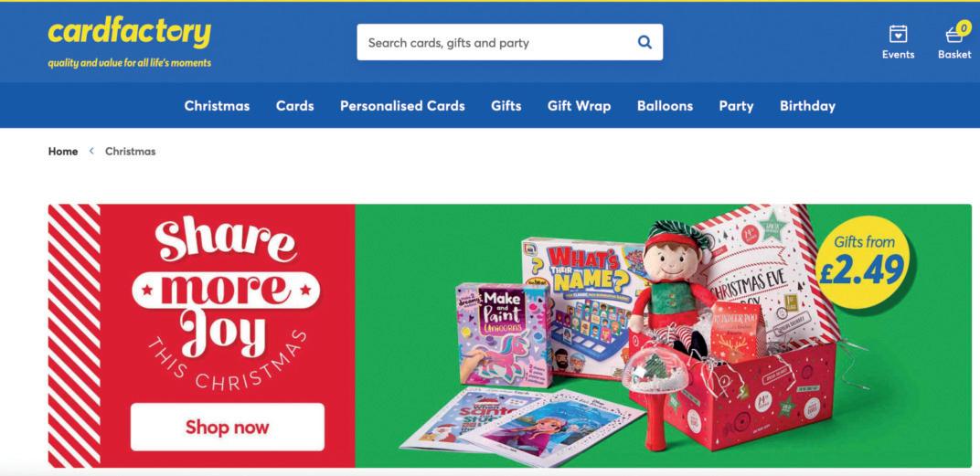Open the Cards menu
Image resolution: width=980 pixels, height=476 pixels.
click(295, 106)
